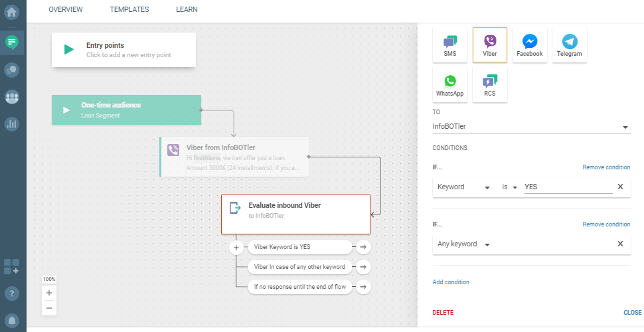Open the analytics chart sidebar icon
This screenshot has width=644, height=332.
tap(12, 124)
